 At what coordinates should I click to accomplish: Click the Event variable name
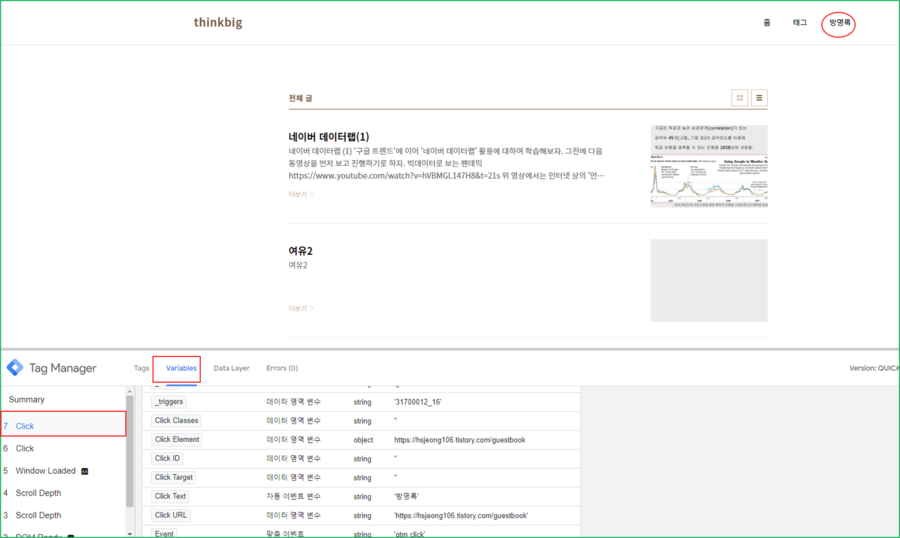tap(164, 533)
